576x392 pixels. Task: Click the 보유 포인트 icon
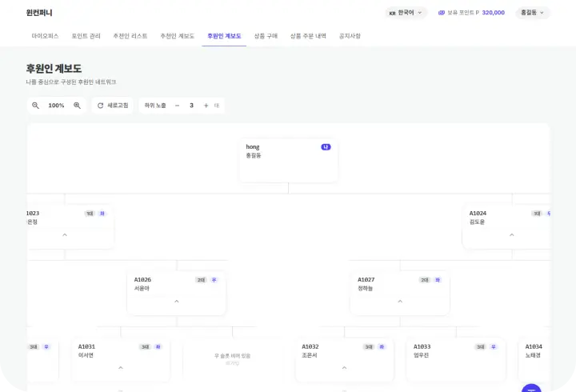(x=442, y=13)
